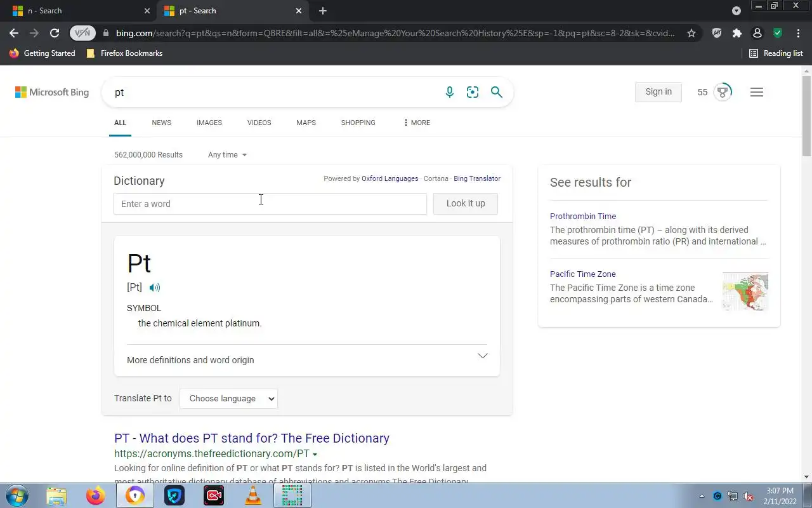
Task: Open Windows Explorer from taskbar
Action: 56,495
